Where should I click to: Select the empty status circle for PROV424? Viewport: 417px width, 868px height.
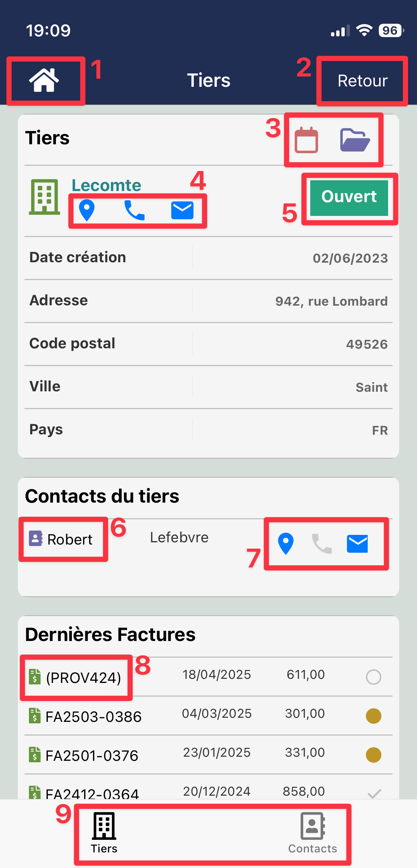click(373, 677)
